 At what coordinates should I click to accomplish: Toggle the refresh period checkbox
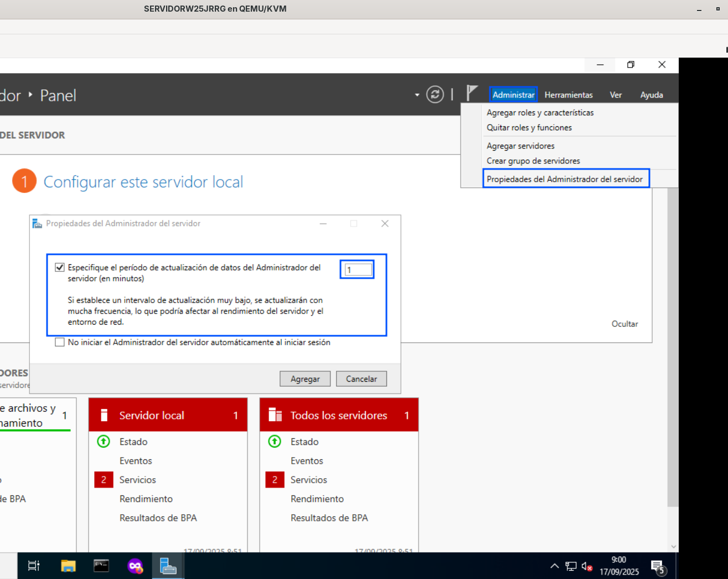click(60, 268)
